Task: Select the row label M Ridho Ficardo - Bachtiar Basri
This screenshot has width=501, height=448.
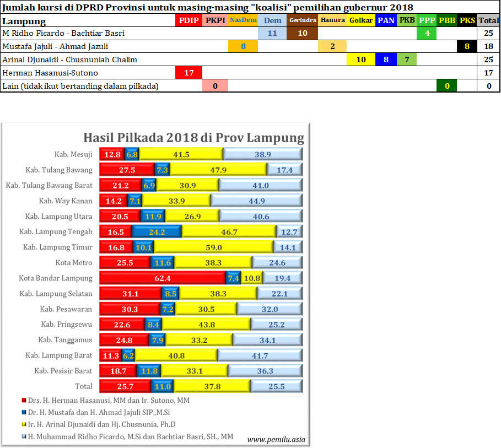Action: 63,33
